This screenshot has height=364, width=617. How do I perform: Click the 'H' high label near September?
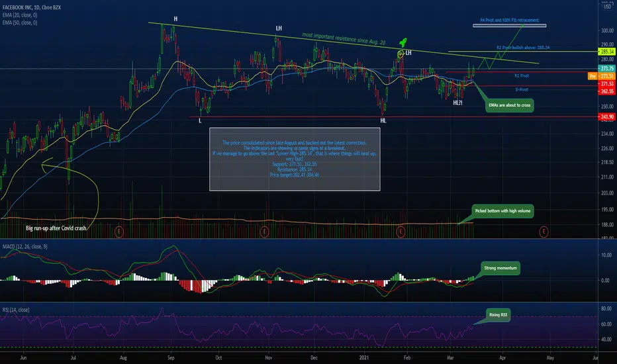(175, 19)
